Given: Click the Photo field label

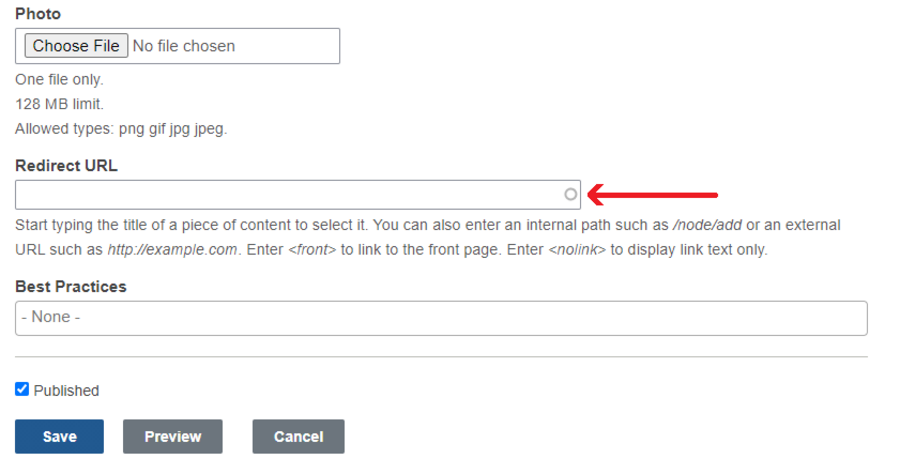Looking at the screenshot, I should 38,14.
